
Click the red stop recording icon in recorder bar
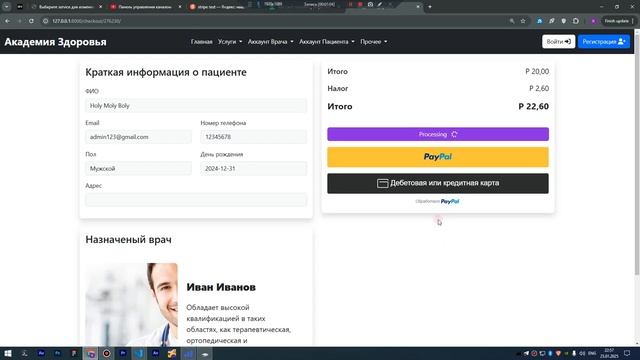360,4
